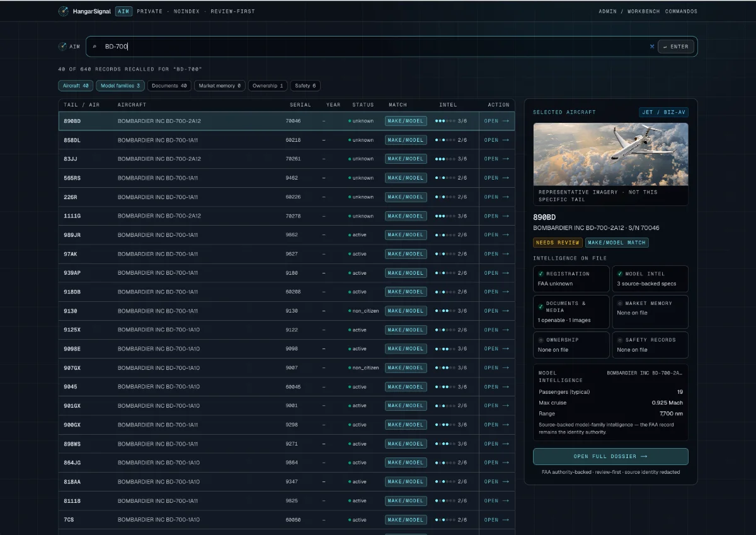Select tail number 901GX

pyautogui.click(x=72, y=406)
